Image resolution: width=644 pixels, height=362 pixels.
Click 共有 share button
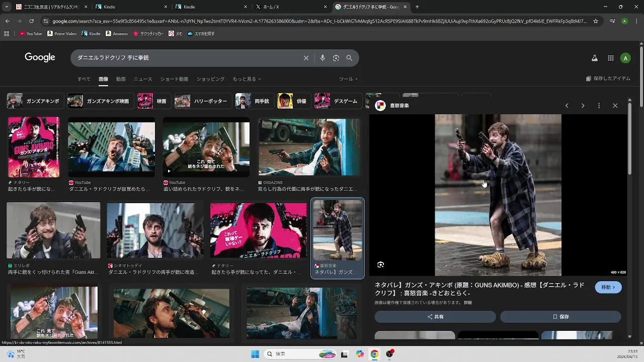click(435, 317)
